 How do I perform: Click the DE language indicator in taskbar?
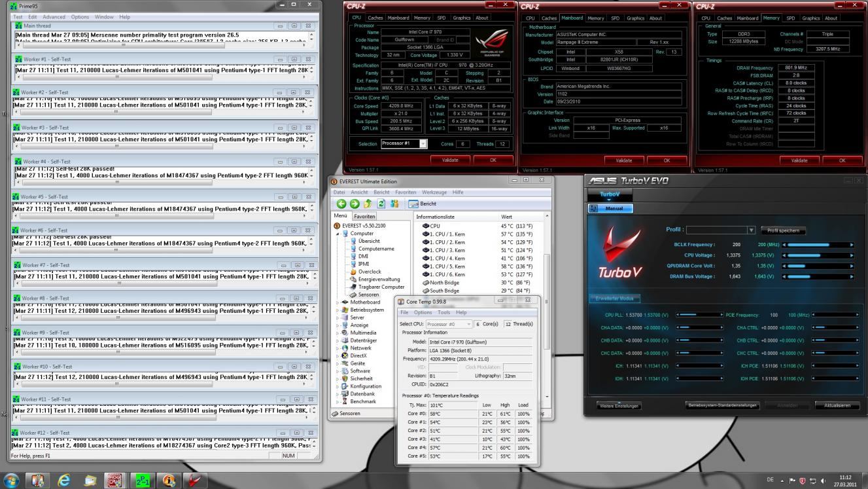click(771, 480)
